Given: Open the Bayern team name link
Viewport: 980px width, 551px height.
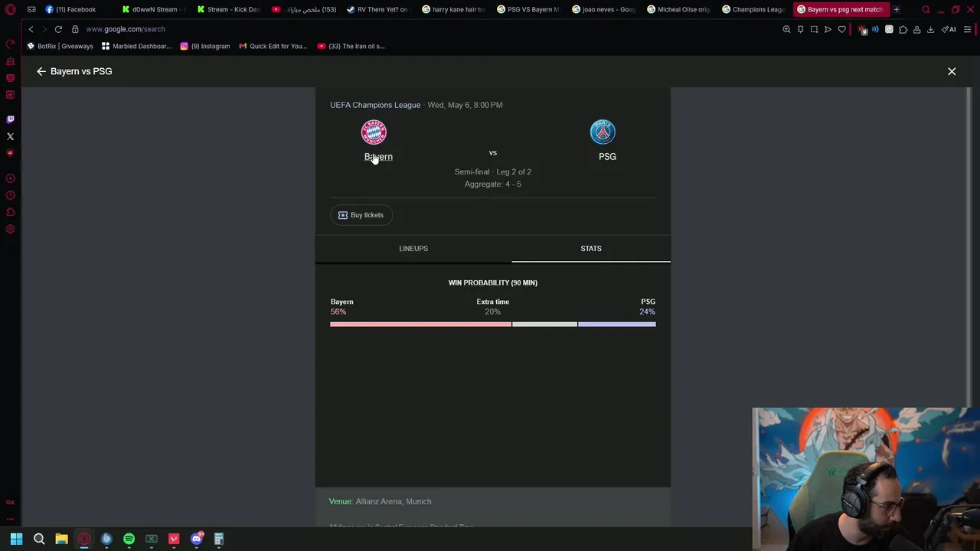Looking at the screenshot, I should coord(378,157).
